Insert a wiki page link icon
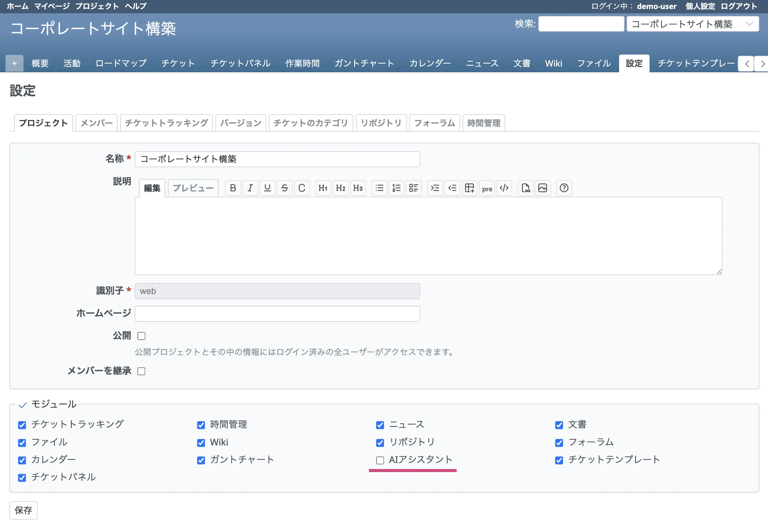Image resolution: width=768 pixels, height=532 pixels. (526, 188)
